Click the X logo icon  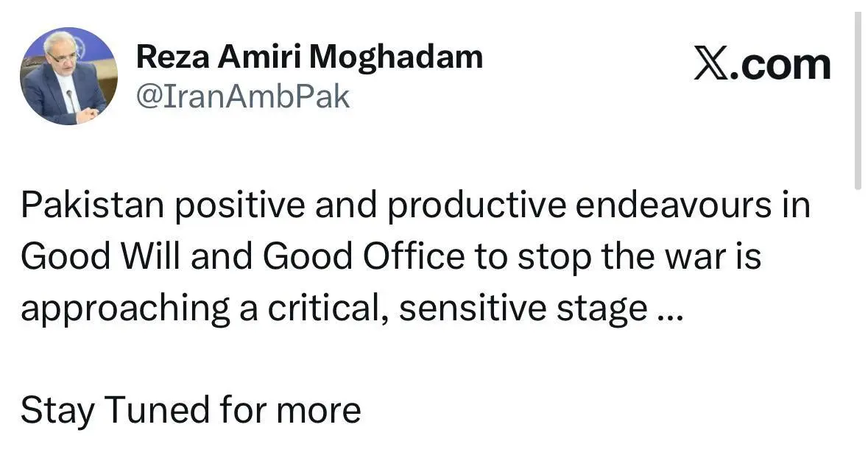pyautogui.click(x=710, y=65)
